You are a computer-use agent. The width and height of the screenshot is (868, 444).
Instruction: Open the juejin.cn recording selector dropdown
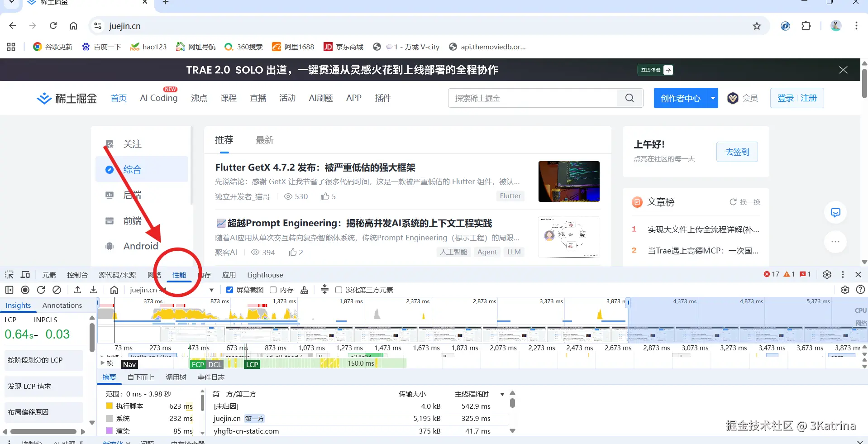[172, 290]
